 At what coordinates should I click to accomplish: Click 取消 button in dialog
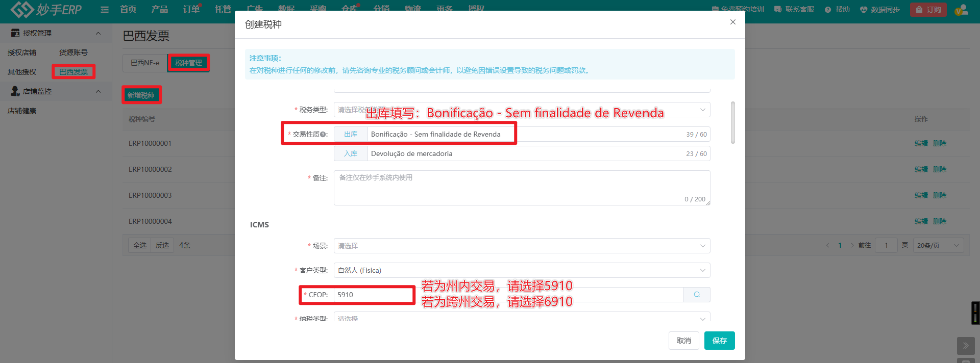point(684,341)
